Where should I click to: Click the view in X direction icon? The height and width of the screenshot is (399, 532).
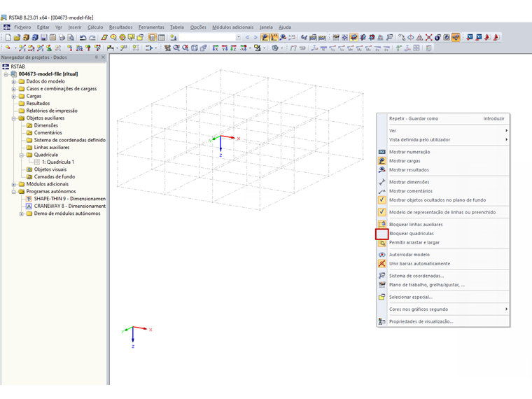click(x=216, y=48)
